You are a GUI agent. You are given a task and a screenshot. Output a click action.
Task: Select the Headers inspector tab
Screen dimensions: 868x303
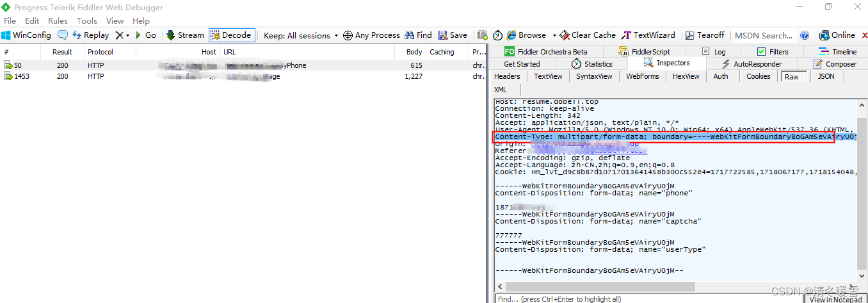507,76
